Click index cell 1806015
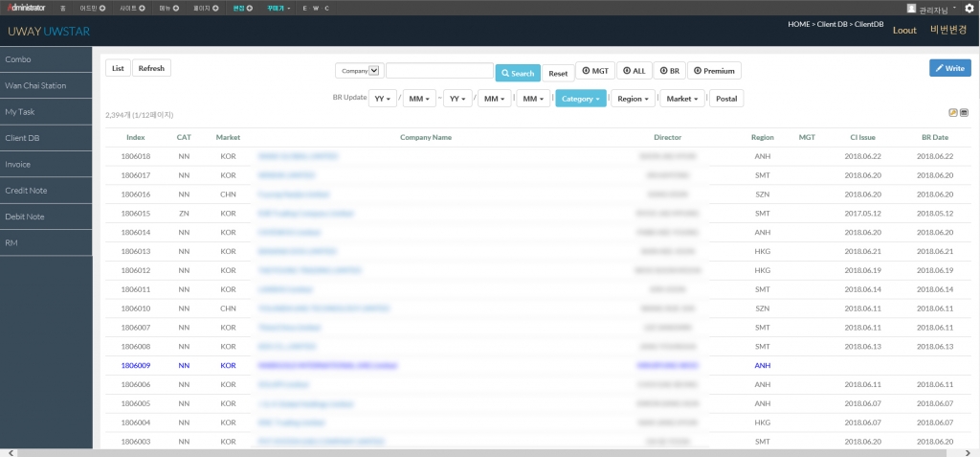Image resolution: width=980 pixels, height=457 pixels. [x=136, y=214]
